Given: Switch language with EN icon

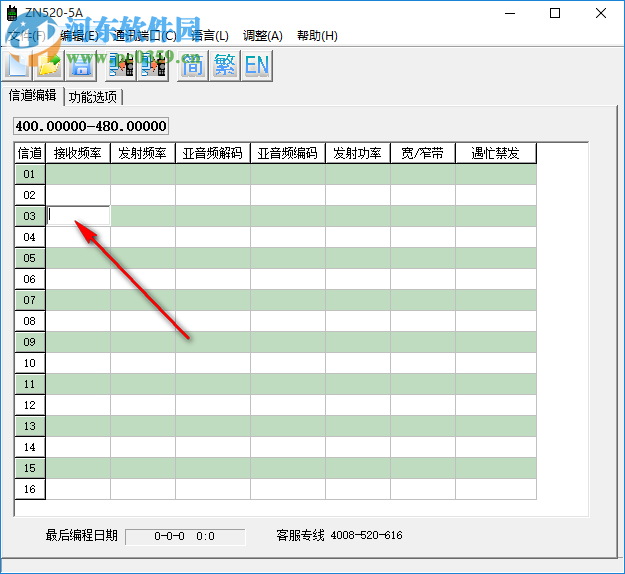Looking at the screenshot, I should click(x=257, y=65).
